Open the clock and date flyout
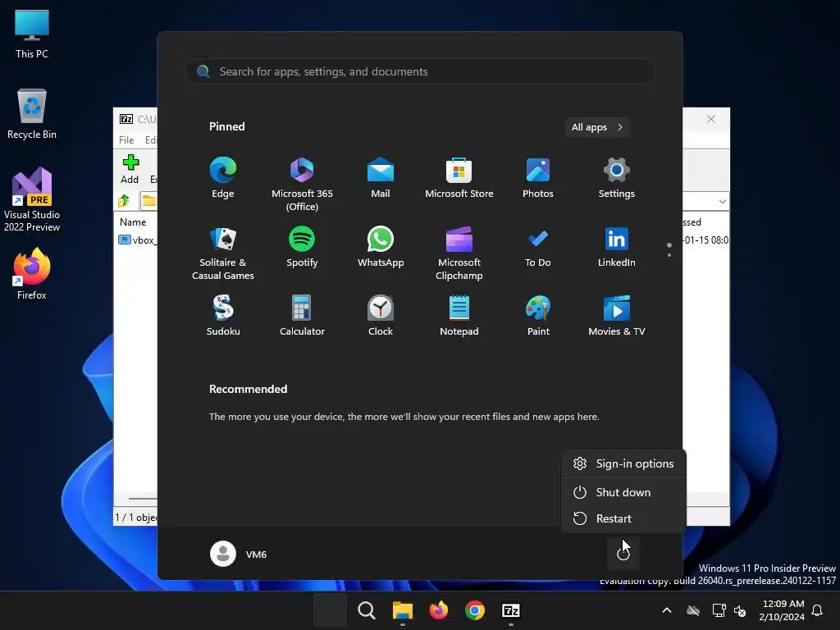Image resolution: width=840 pixels, height=630 pixels. point(782,610)
